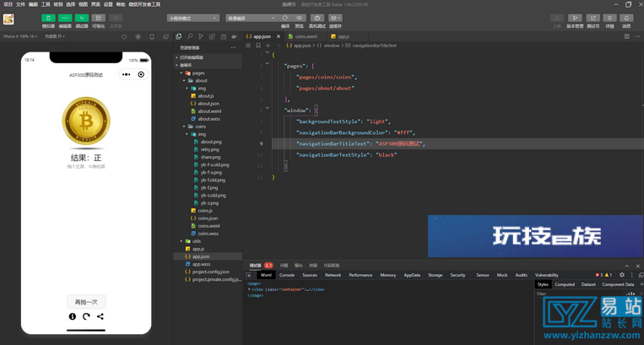Open the 消息 notifications bell
The height and width of the screenshot is (345, 644).
(626, 18)
